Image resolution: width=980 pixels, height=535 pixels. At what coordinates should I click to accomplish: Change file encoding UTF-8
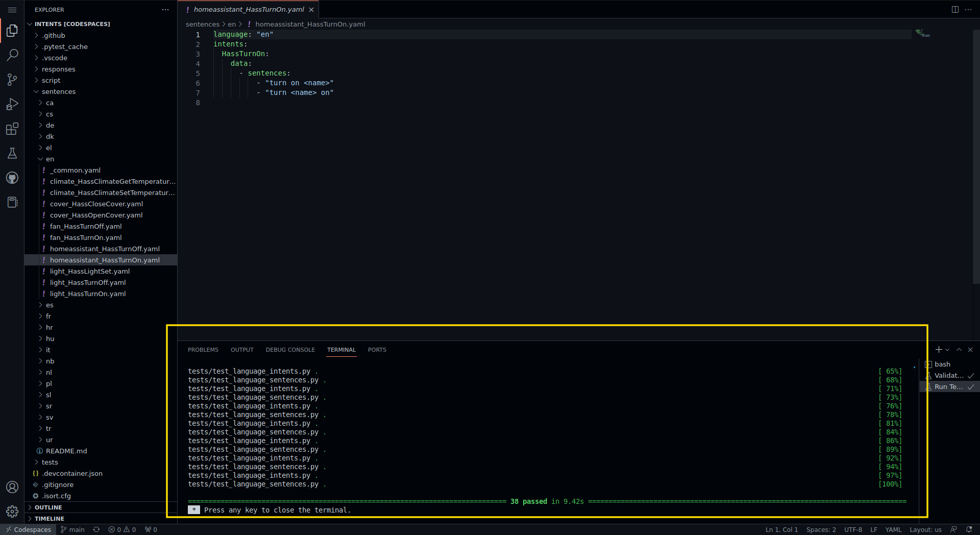point(853,529)
